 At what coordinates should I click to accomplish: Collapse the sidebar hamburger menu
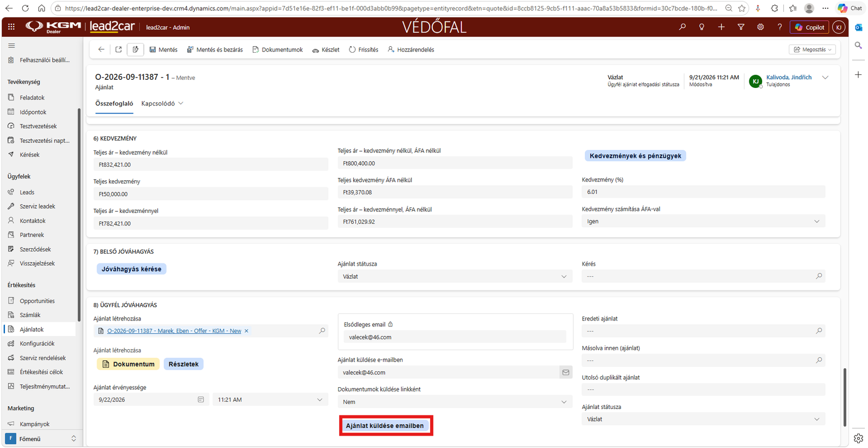coord(11,46)
